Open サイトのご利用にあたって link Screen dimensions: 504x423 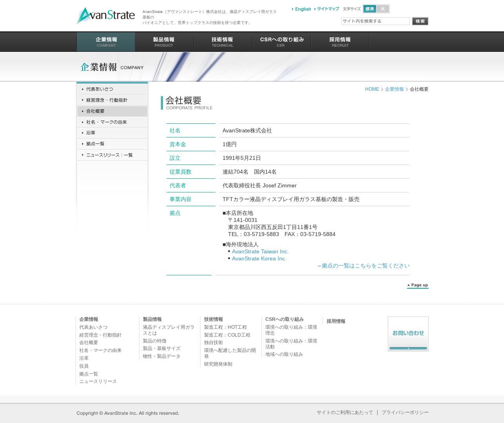pyautogui.click(x=345, y=412)
